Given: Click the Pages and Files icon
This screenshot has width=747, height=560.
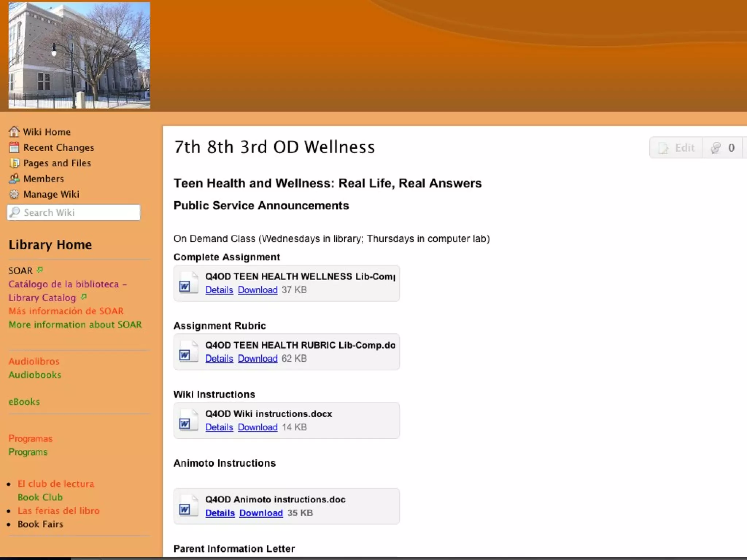Looking at the screenshot, I should click(14, 163).
